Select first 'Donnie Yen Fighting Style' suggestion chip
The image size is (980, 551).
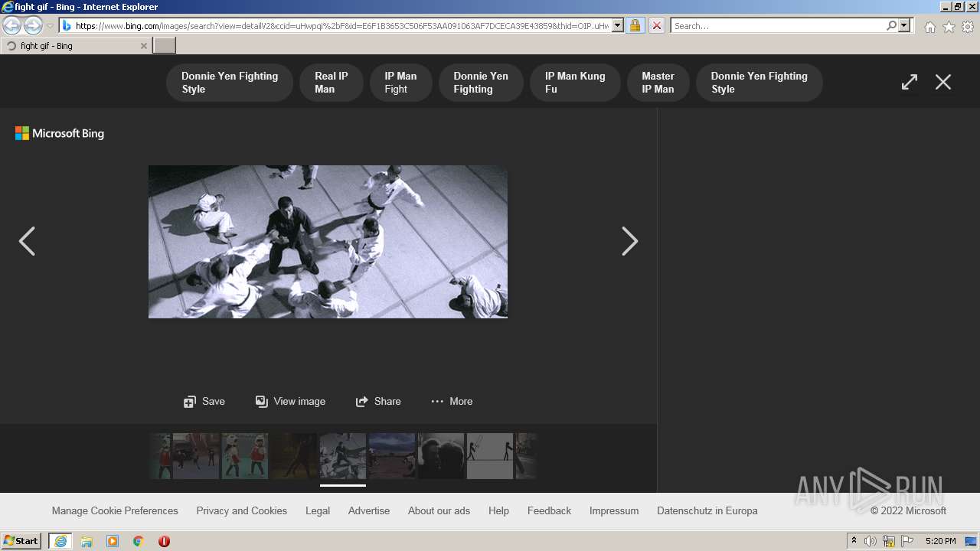pyautogui.click(x=230, y=83)
